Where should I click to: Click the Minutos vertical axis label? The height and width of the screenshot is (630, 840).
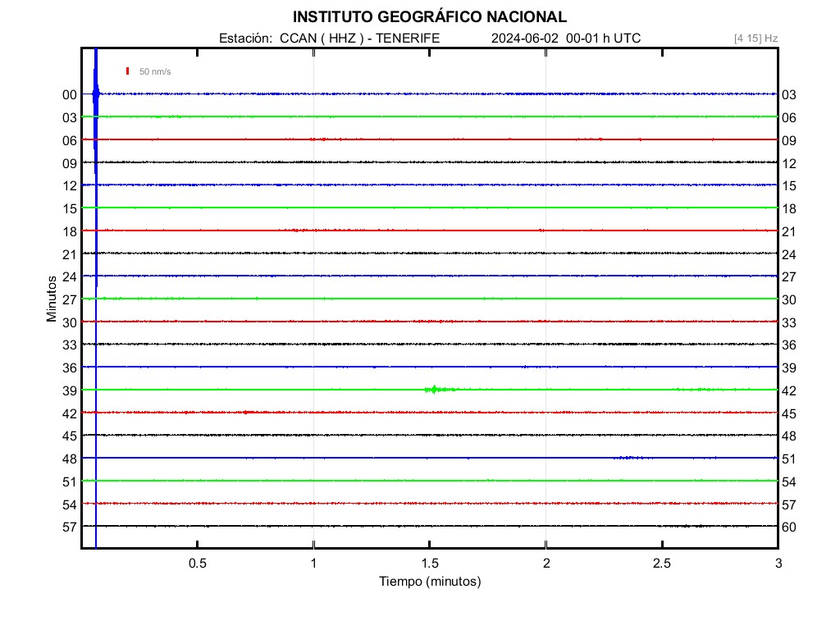coord(52,299)
